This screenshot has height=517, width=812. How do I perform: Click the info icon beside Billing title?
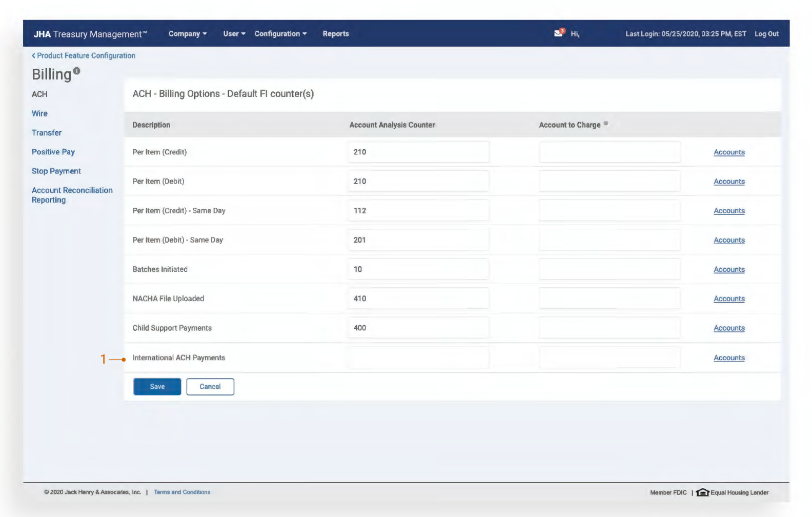[76, 71]
